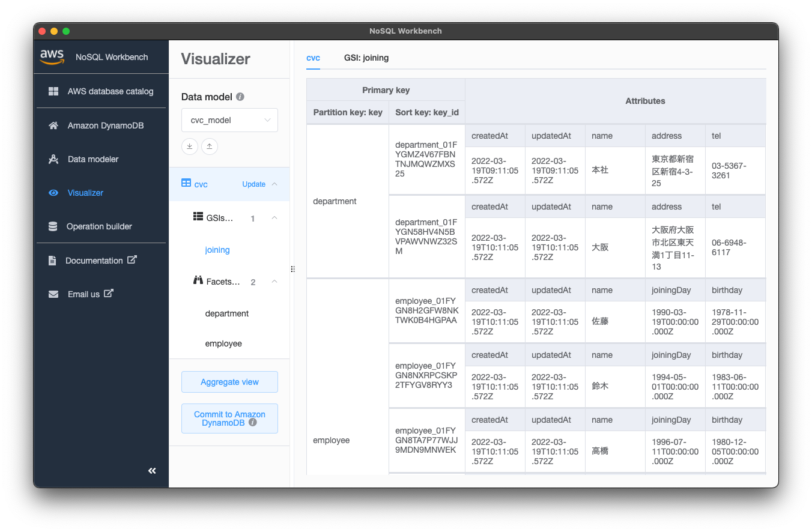Click the import data model download icon
Viewport: 812px width, 532px height.
[x=190, y=146]
